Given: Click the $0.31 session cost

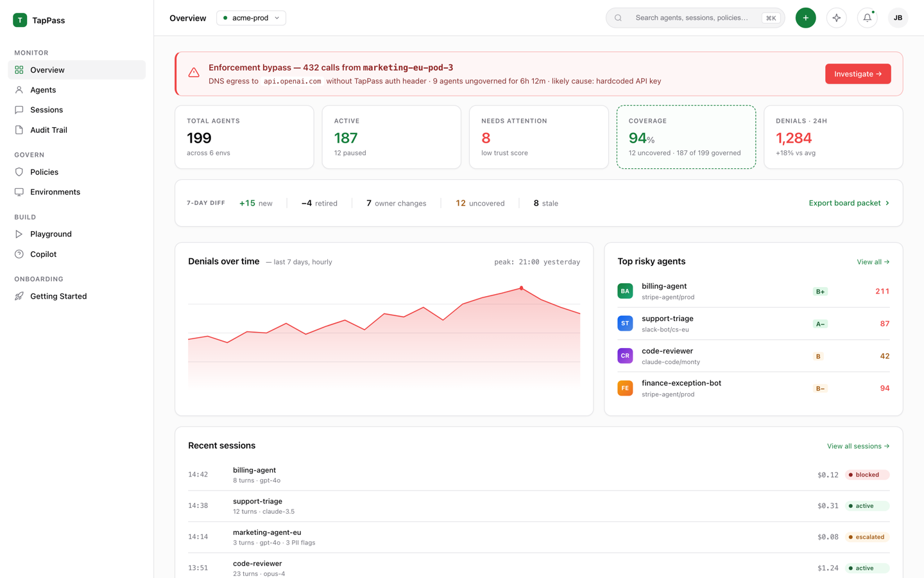Looking at the screenshot, I should tap(828, 506).
